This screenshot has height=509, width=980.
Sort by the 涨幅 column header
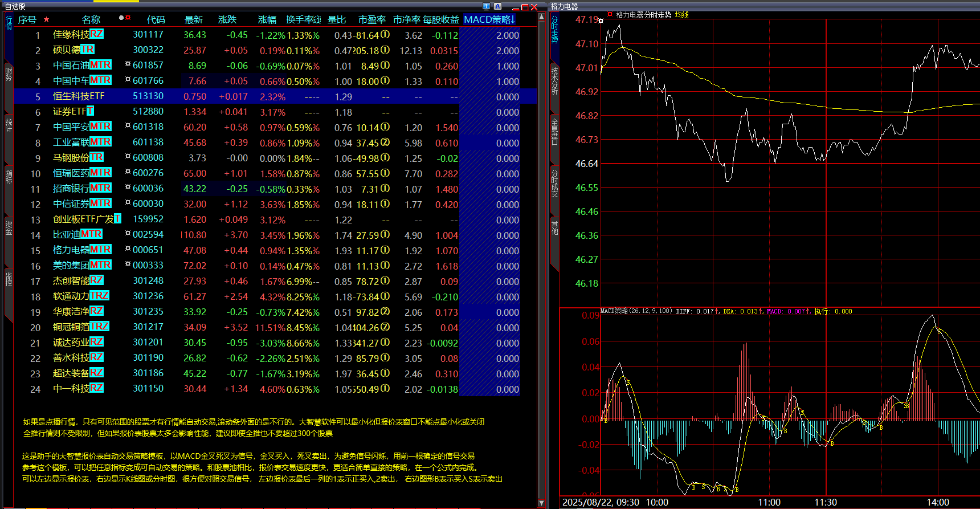(267, 19)
